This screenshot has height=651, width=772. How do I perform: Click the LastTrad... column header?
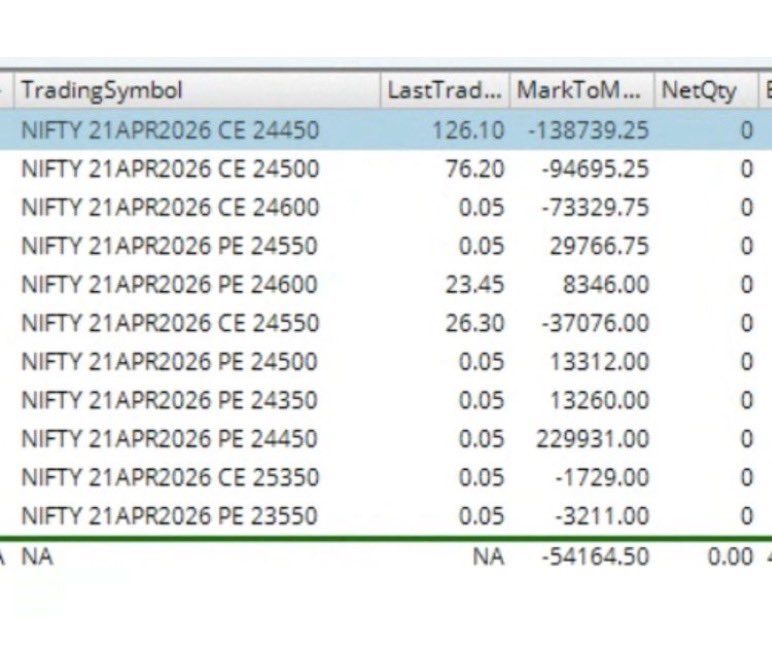[x=445, y=90]
